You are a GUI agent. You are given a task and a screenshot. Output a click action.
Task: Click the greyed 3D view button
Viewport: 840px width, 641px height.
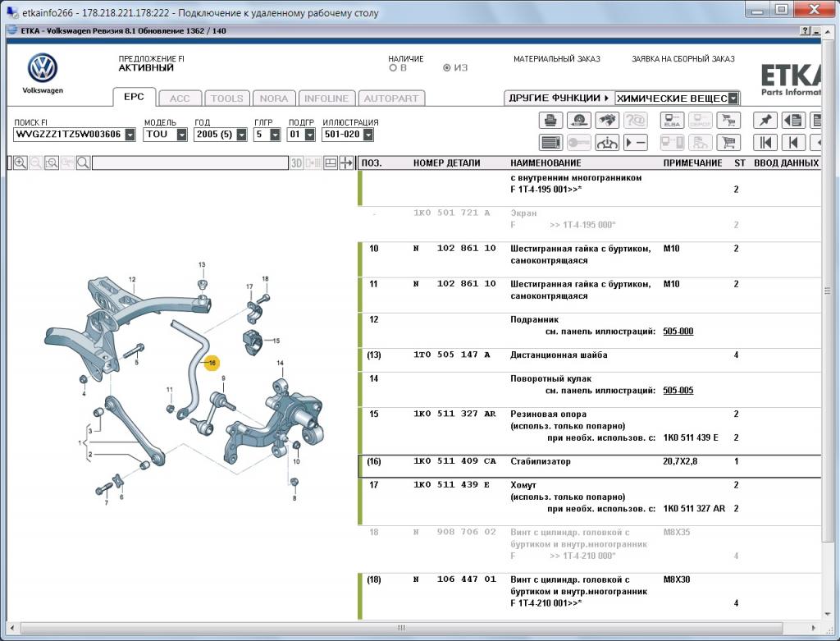[x=297, y=163]
